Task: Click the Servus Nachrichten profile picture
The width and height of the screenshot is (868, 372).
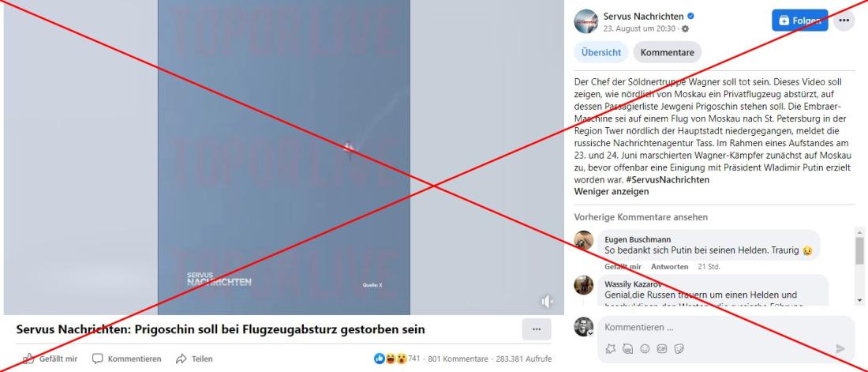Action: coord(586,21)
